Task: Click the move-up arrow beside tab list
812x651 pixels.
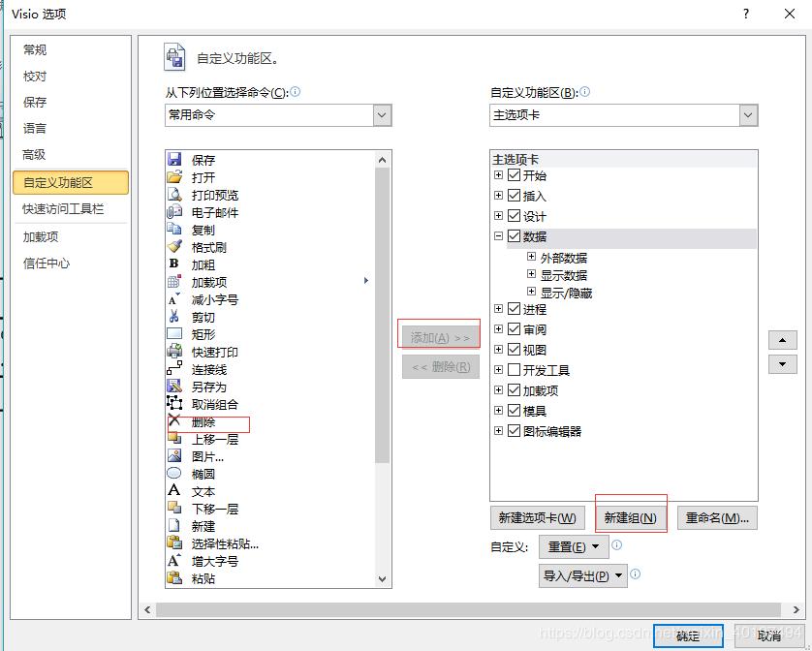Action: pyautogui.click(x=782, y=340)
